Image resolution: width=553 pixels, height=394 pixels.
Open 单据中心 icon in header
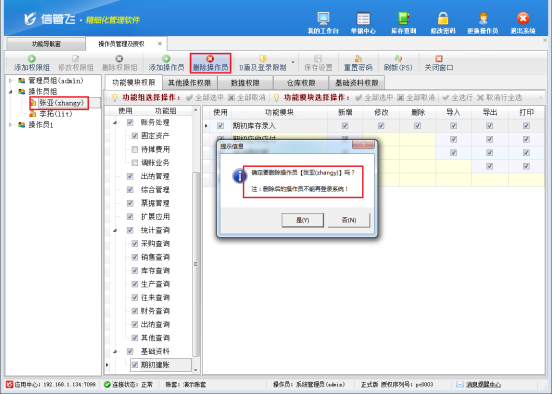tap(363, 18)
